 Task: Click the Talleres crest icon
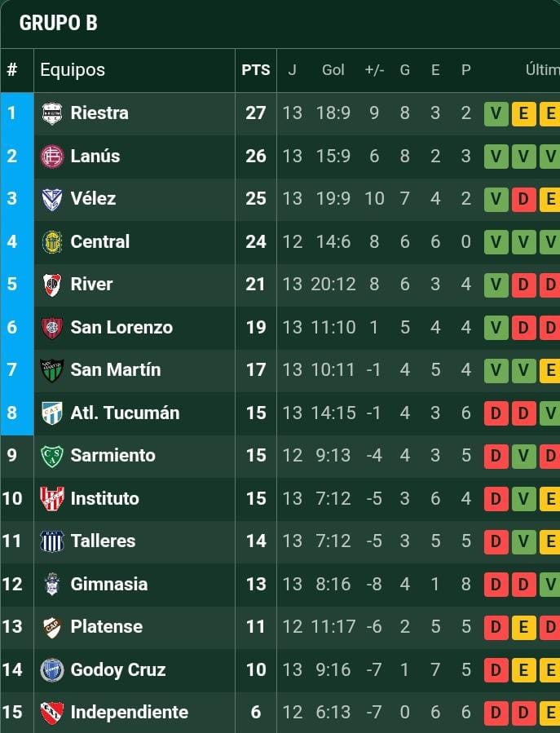pyautogui.click(x=52, y=541)
